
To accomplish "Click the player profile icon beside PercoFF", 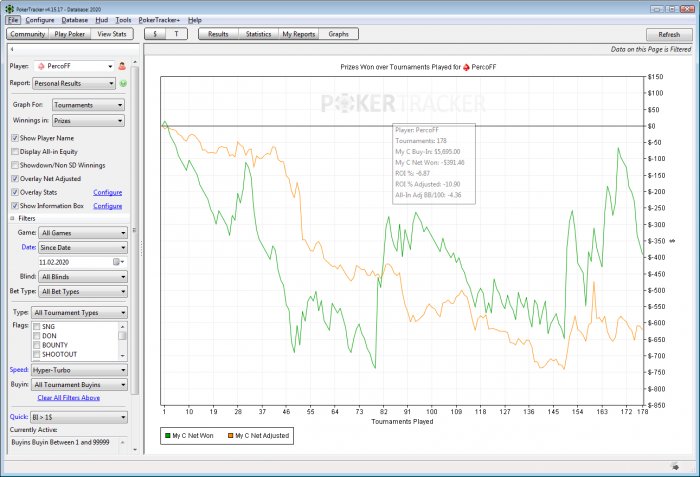I will pos(121,66).
